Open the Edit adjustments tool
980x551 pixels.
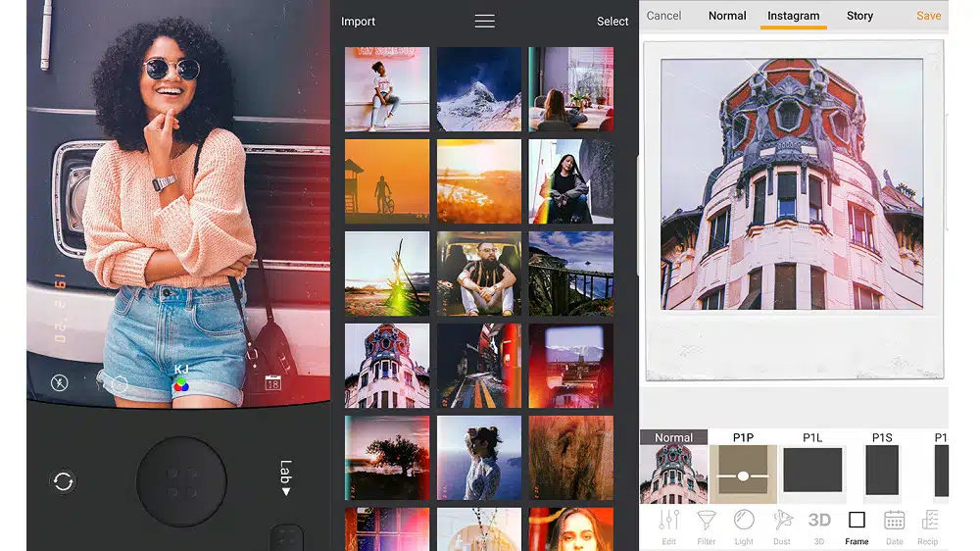pyautogui.click(x=668, y=524)
